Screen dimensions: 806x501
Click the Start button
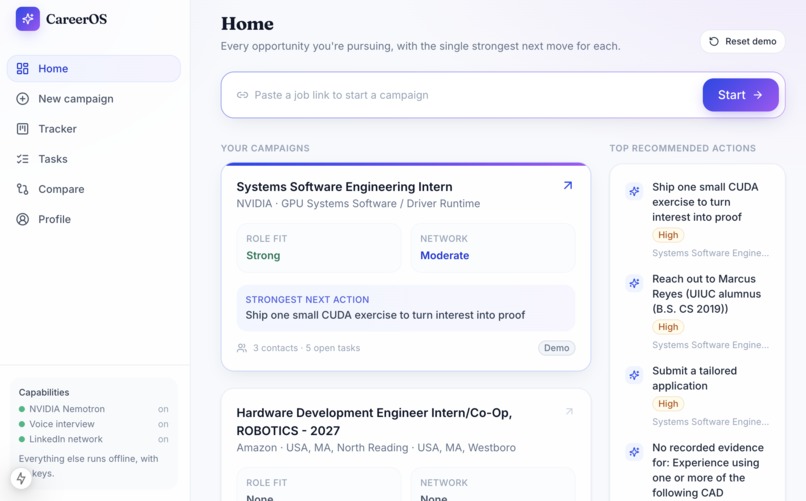pyautogui.click(x=741, y=95)
